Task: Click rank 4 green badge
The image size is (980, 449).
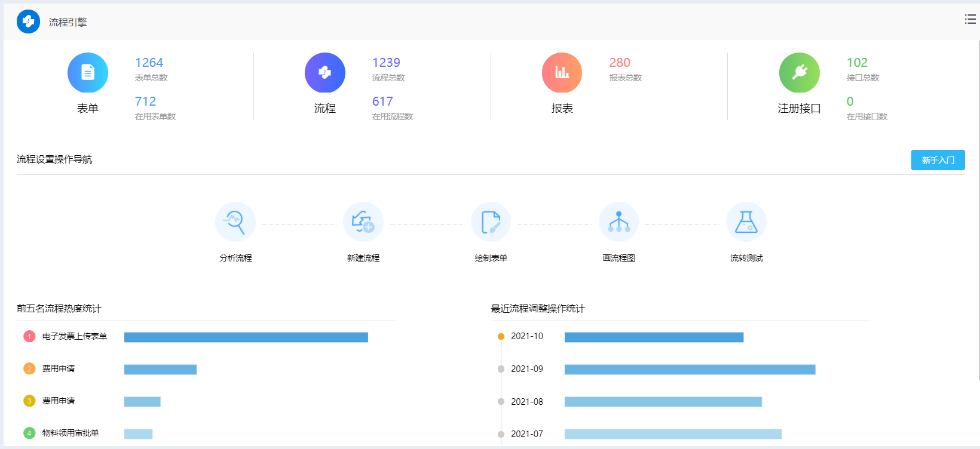Action: pos(29,433)
